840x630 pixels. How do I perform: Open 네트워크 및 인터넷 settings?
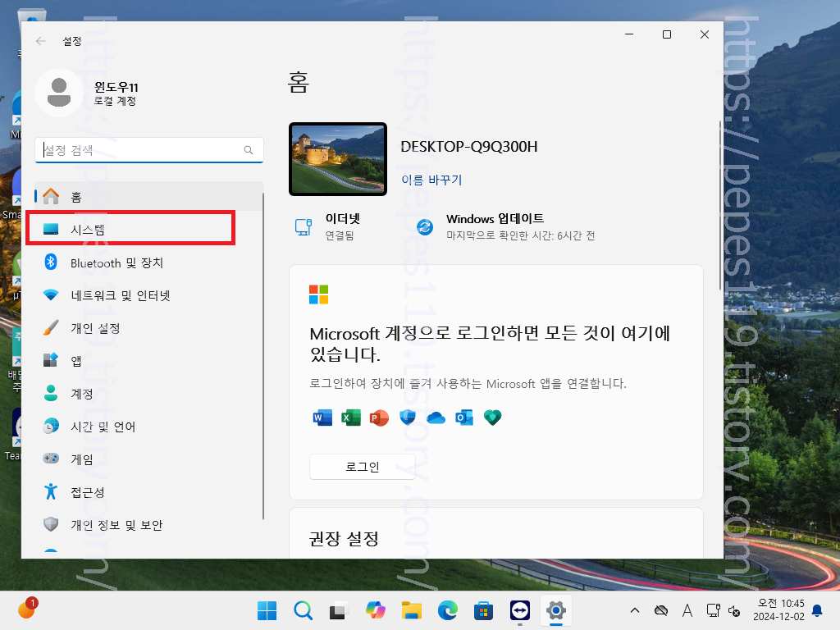(149, 295)
